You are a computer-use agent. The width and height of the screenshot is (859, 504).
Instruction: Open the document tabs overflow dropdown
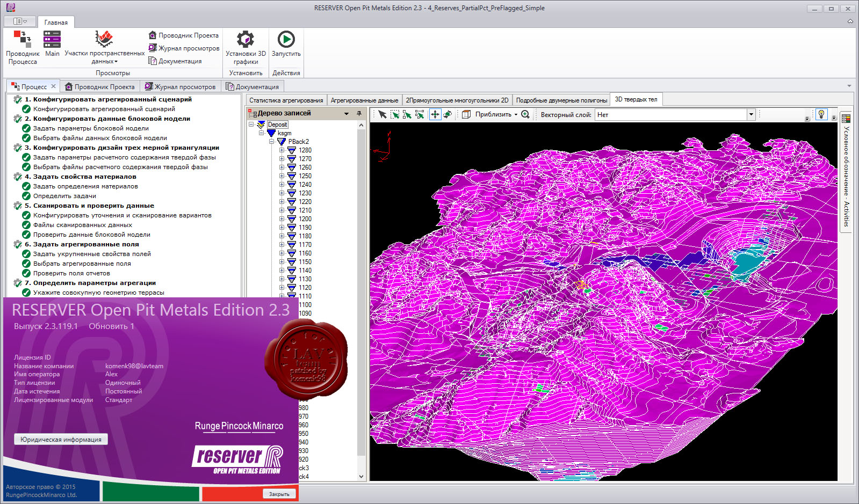tap(849, 86)
